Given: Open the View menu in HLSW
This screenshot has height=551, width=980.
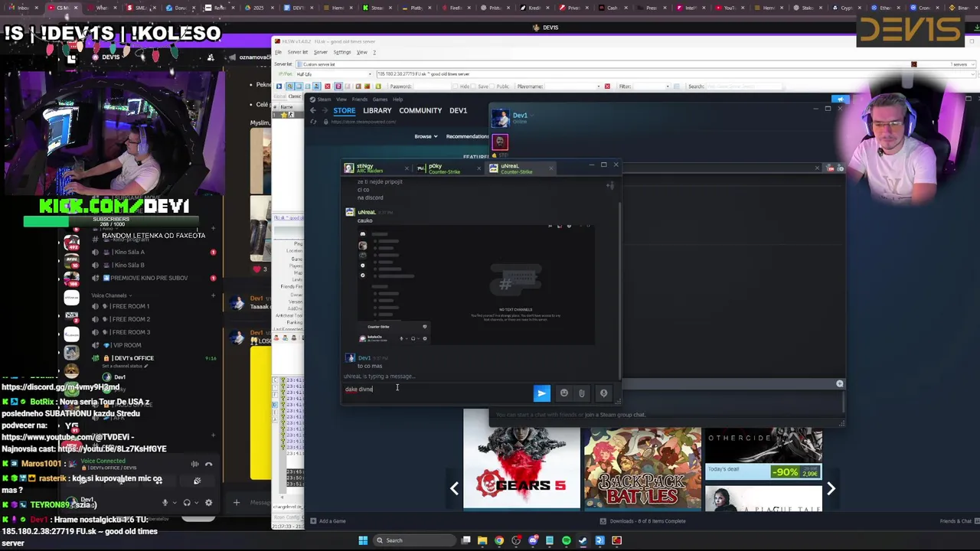Looking at the screenshot, I should (x=362, y=52).
